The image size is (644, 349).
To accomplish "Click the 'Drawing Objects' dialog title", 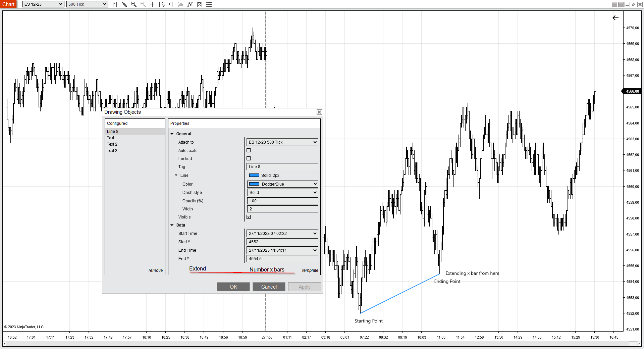I will tap(122, 112).
